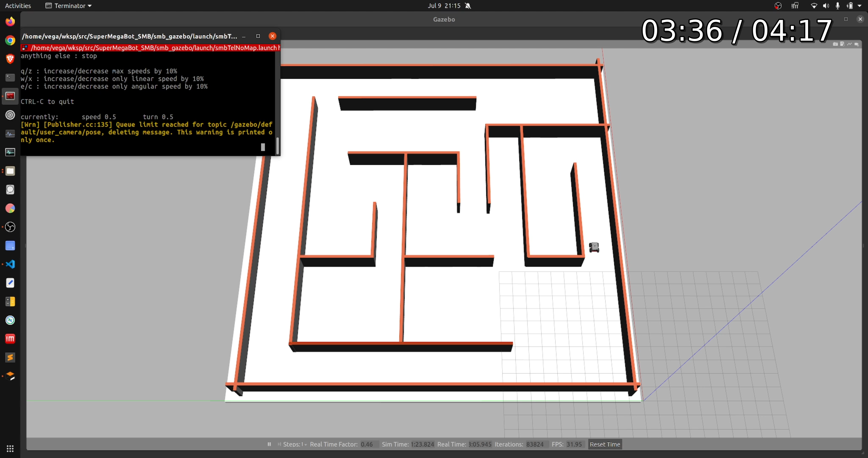Open the date and time panel

444,6
